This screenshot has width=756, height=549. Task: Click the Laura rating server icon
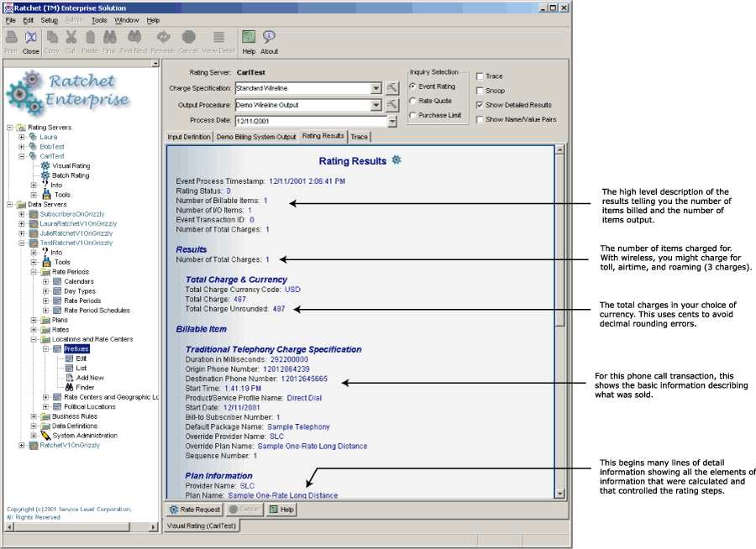pos(33,137)
